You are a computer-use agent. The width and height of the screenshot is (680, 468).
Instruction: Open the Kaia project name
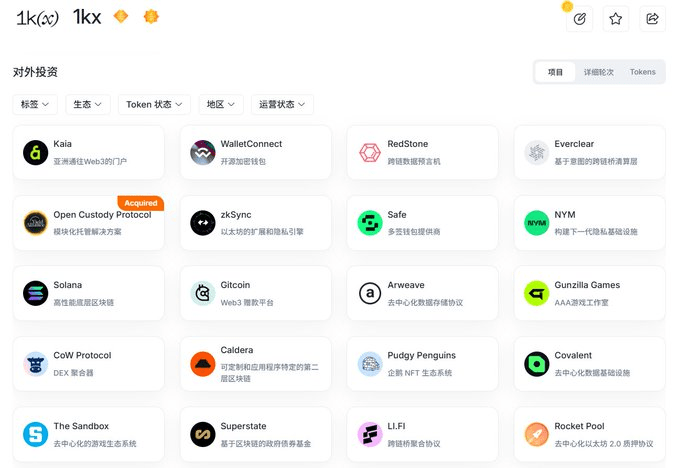pyautogui.click(x=62, y=144)
